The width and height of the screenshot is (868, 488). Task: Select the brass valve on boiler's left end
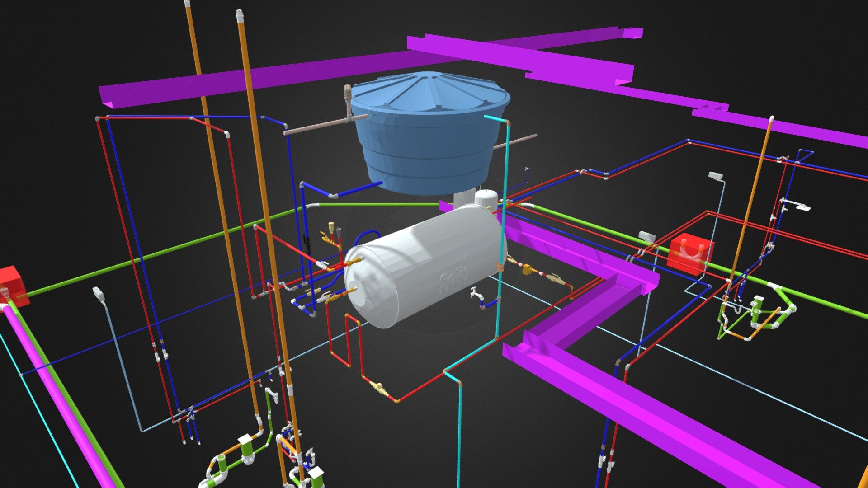click(355, 261)
